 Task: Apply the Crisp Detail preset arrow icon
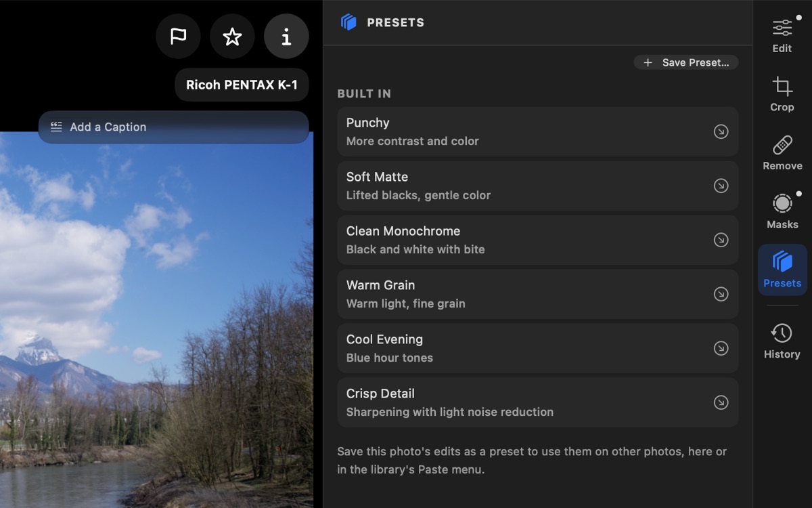(721, 402)
